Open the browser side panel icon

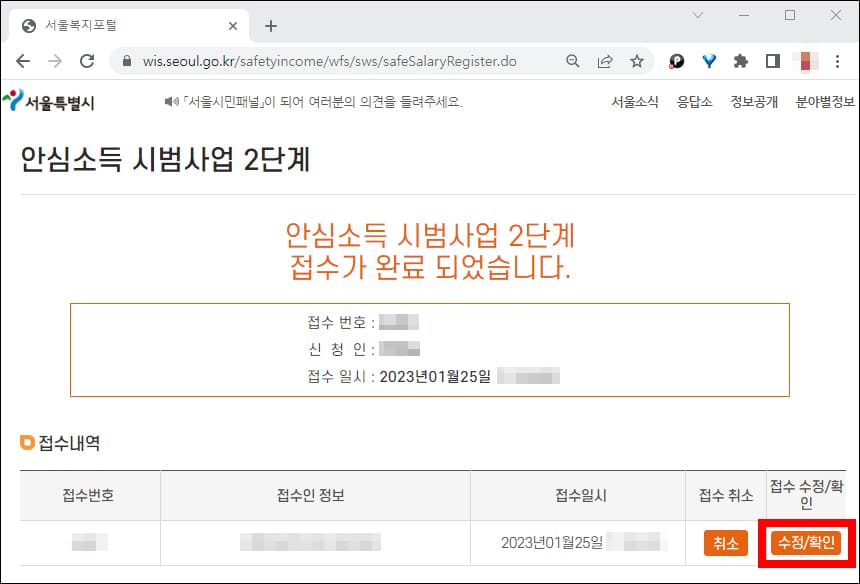pyautogui.click(x=772, y=61)
